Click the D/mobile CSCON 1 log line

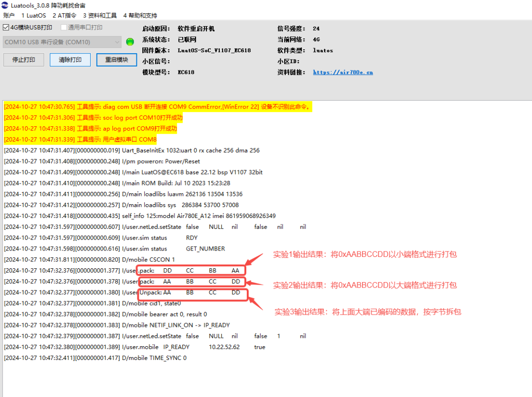(x=89, y=259)
